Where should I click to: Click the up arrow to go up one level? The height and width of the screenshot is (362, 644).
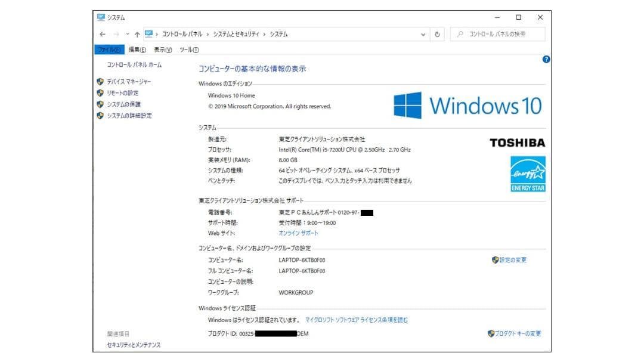coord(136,34)
